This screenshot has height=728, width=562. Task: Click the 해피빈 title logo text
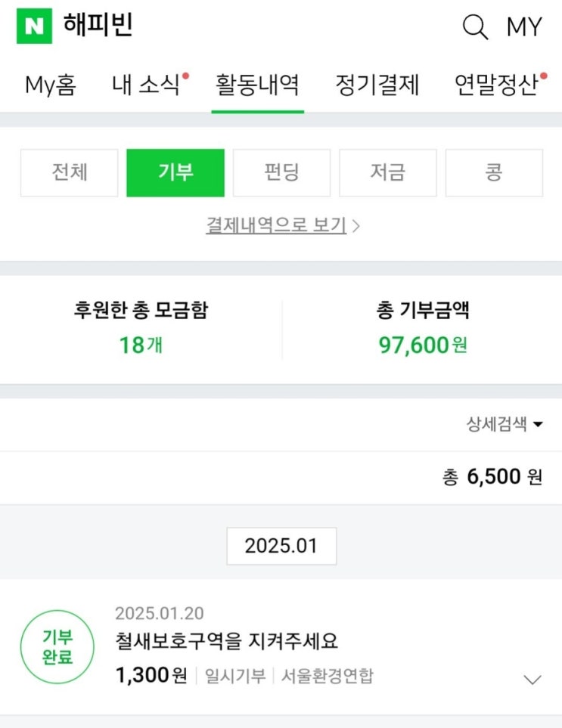[x=98, y=26]
